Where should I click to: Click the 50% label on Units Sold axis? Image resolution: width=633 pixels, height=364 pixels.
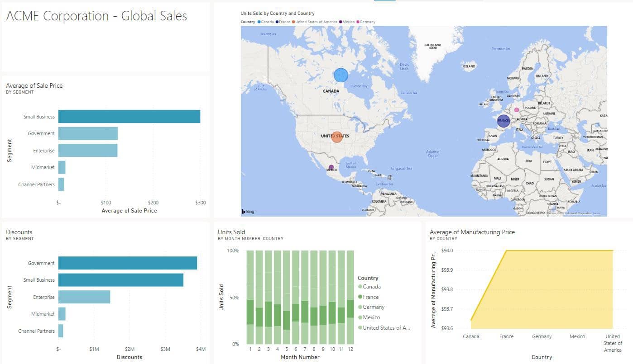234,298
